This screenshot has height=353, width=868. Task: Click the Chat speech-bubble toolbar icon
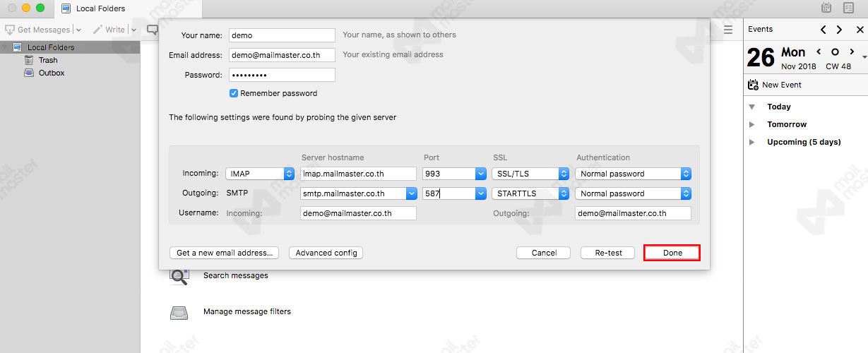(x=152, y=30)
